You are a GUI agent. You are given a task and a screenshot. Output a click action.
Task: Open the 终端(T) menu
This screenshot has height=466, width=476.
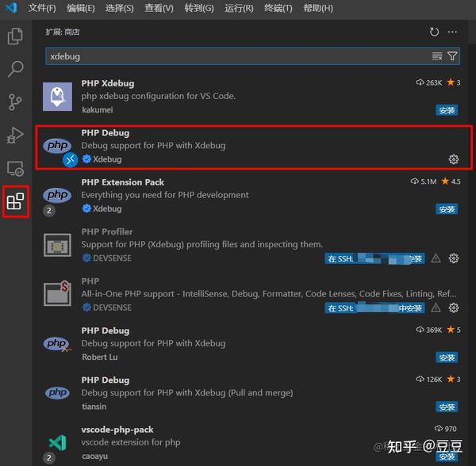point(278,8)
